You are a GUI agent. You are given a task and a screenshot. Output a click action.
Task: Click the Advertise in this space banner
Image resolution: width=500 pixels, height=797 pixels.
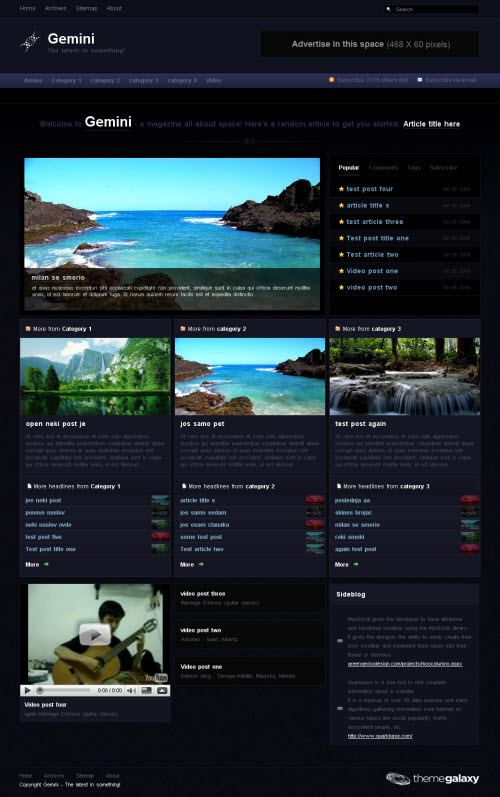(x=369, y=44)
